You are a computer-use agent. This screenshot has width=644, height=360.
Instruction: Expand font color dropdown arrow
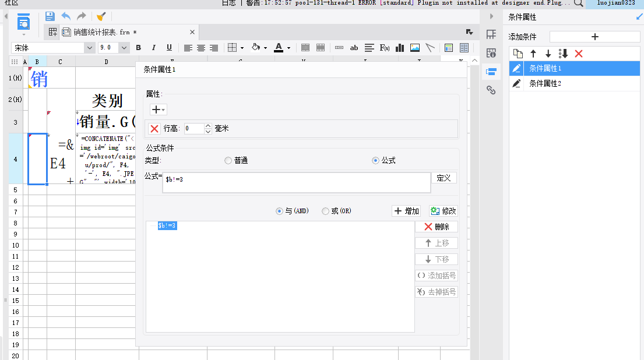point(288,48)
